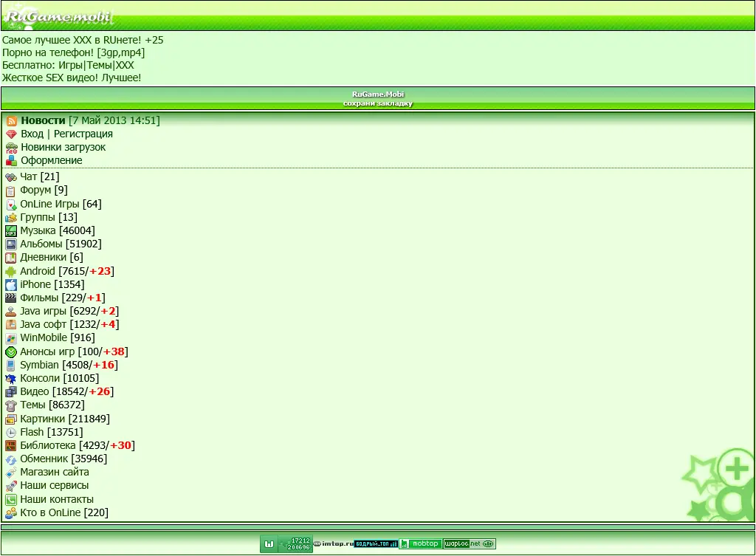Click the joystick icon beside Java игры
Viewport: 756px width, 556px height.
click(x=10, y=312)
